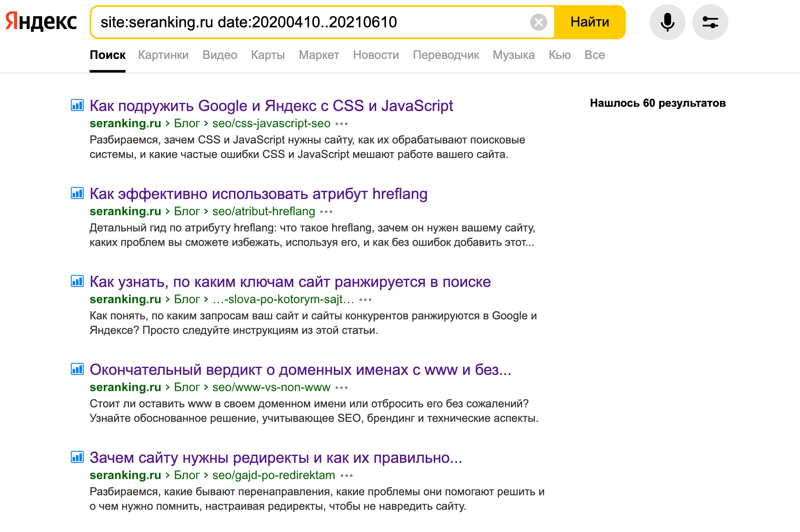Click Блог breadcrumb in the redirects result
This screenshot has width=800, height=532.
tap(187, 475)
